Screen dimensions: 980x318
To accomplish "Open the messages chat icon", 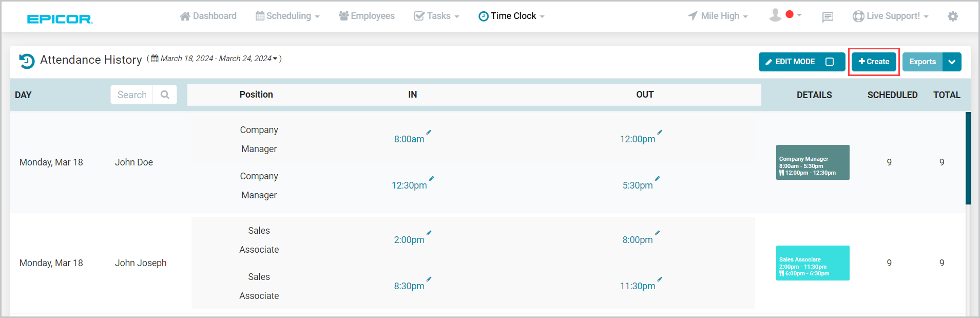I will 828,17.
